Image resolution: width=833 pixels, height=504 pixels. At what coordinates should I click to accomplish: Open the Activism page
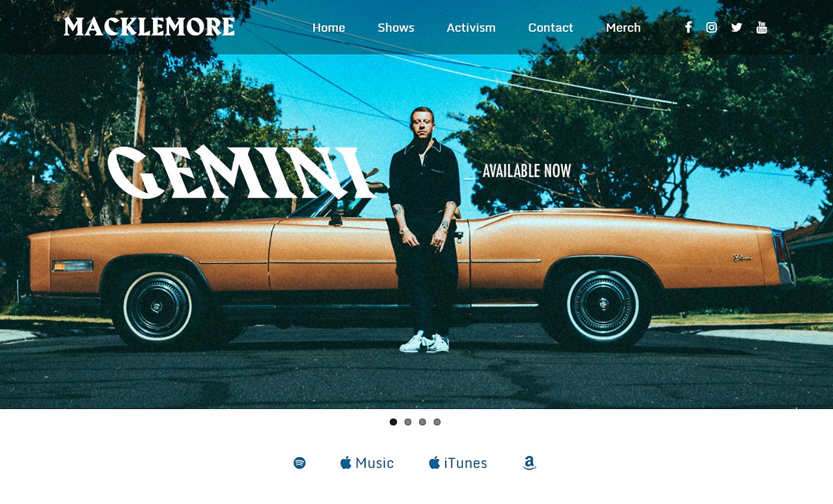[471, 27]
